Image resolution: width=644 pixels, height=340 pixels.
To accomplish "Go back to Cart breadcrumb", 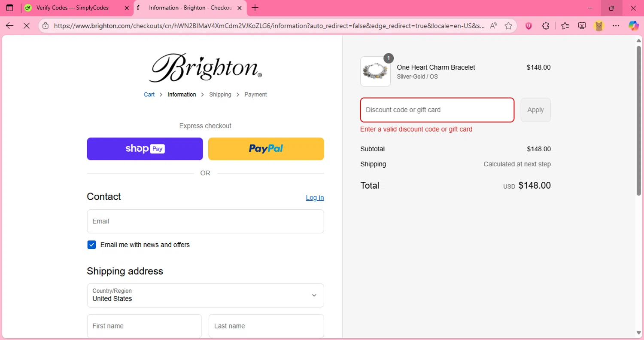I will tap(149, 95).
